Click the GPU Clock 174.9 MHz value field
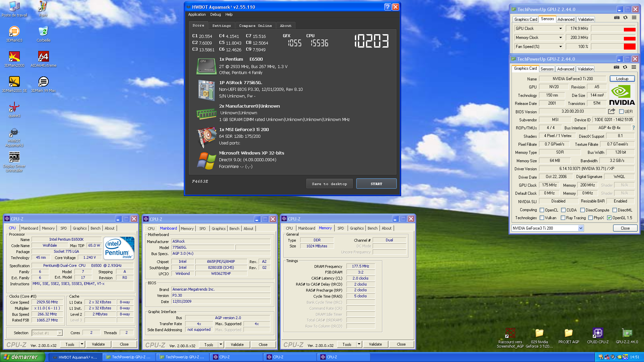 (578, 28)
